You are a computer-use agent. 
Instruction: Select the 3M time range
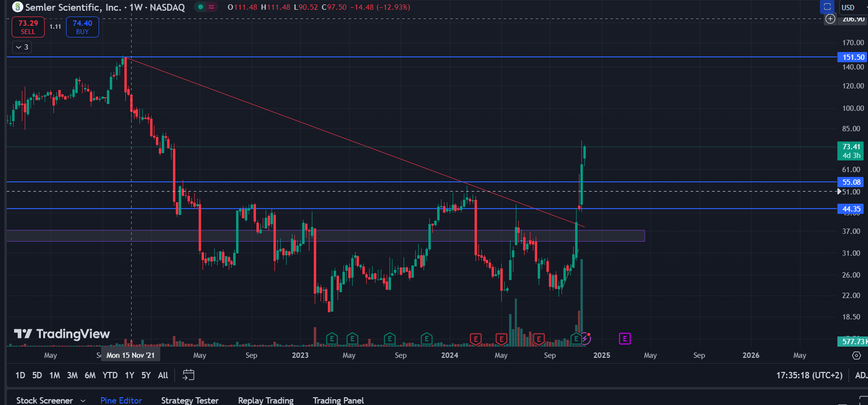72,375
